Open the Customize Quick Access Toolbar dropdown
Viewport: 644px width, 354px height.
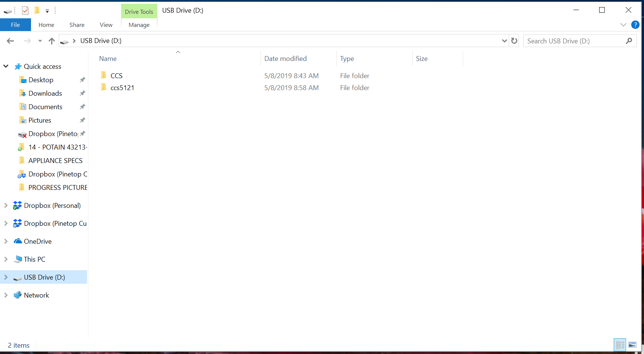[47, 11]
